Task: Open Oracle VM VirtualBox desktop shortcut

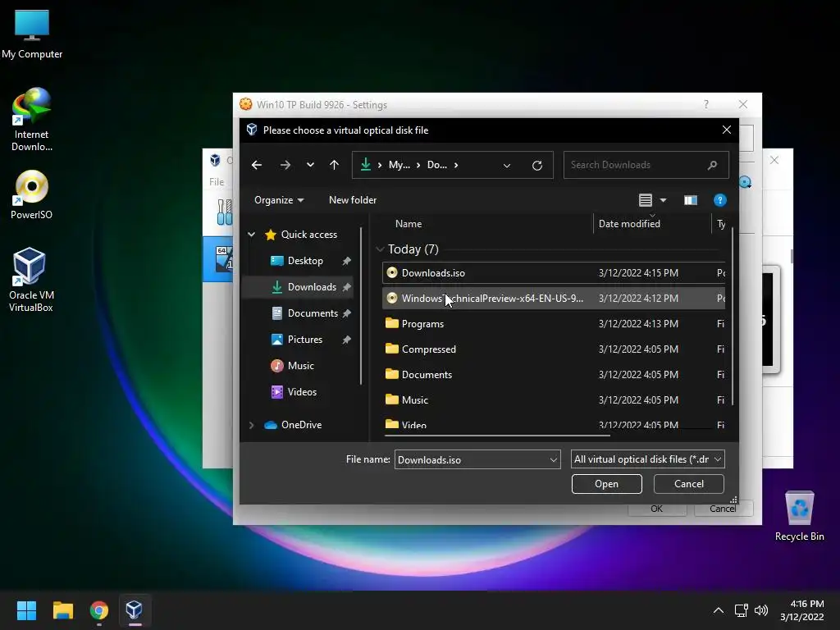Action: click(x=30, y=279)
